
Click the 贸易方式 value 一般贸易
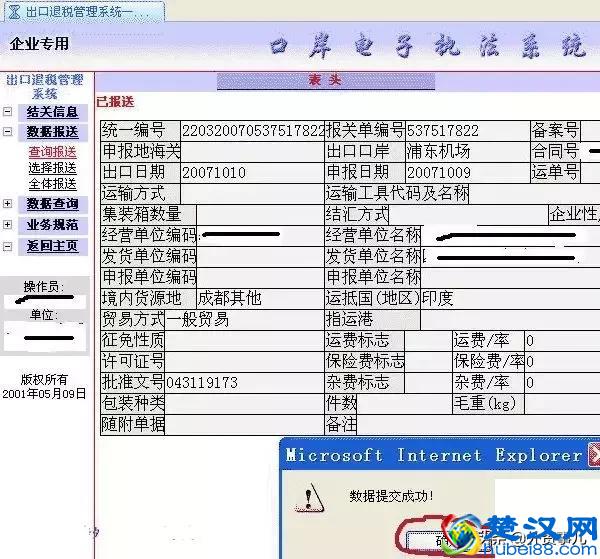[x=197, y=319]
